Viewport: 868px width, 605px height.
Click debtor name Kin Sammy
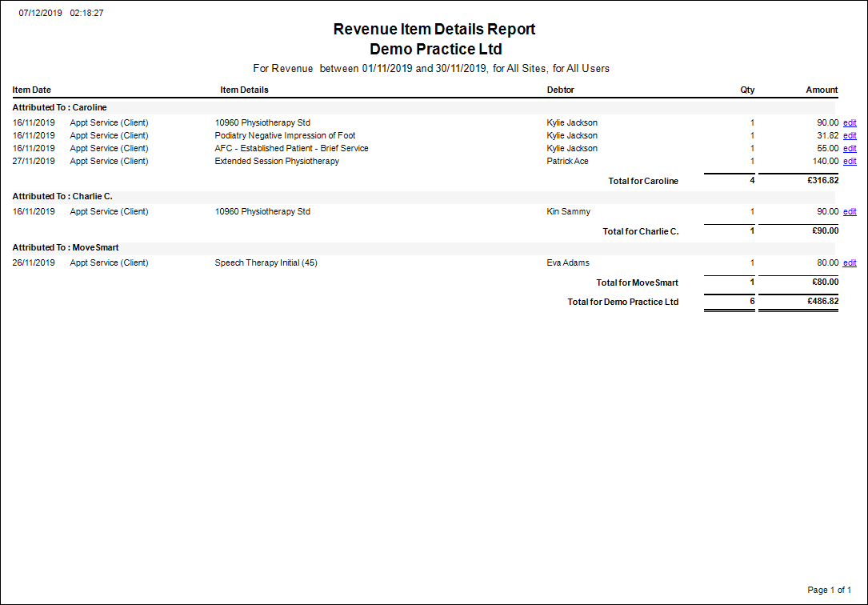pos(568,211)
